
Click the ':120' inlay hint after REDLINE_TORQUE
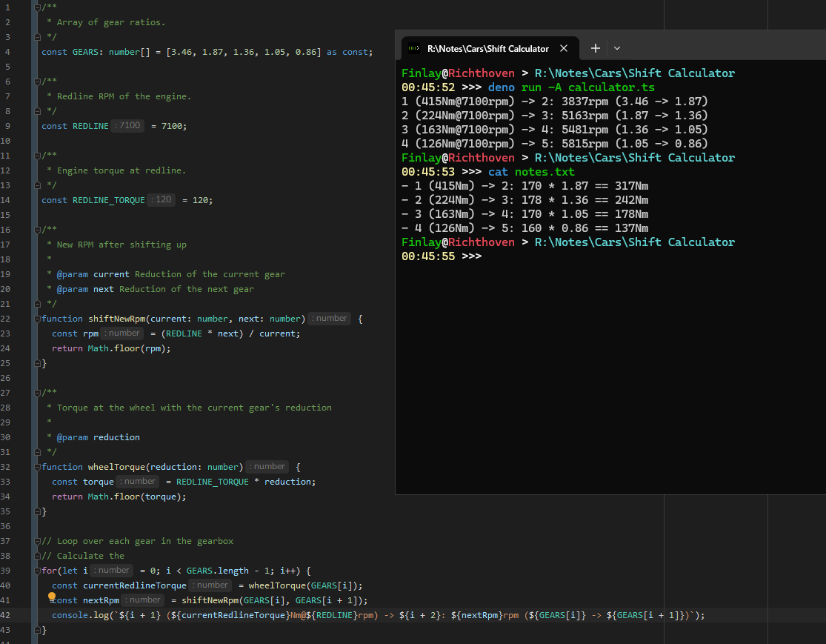point(161,200)
